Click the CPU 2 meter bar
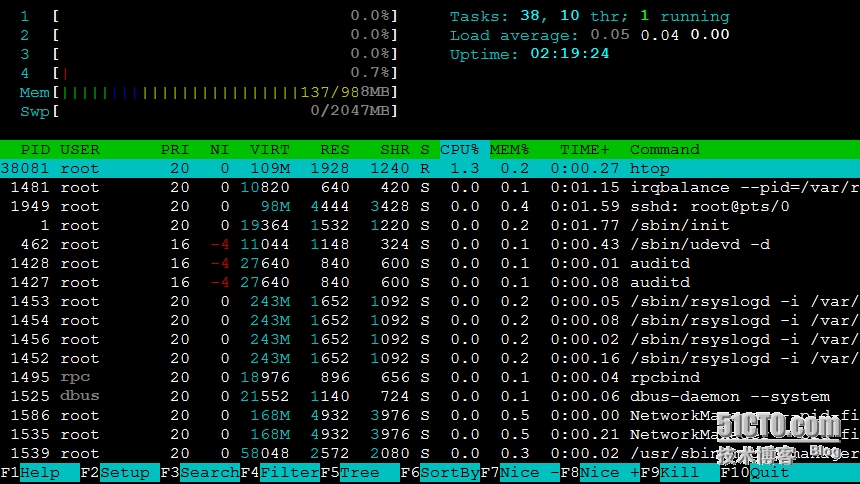This screenshot has width=860, height=484. click(x=208, y=35)
